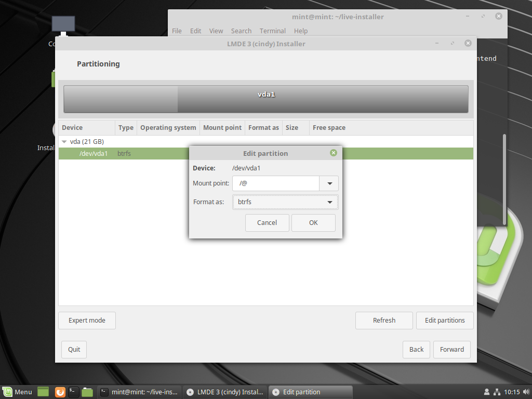This screenshot has height=399, width=532.
Task: Open the Format as btrfs combo box
Action: click(x=285, y=202)
